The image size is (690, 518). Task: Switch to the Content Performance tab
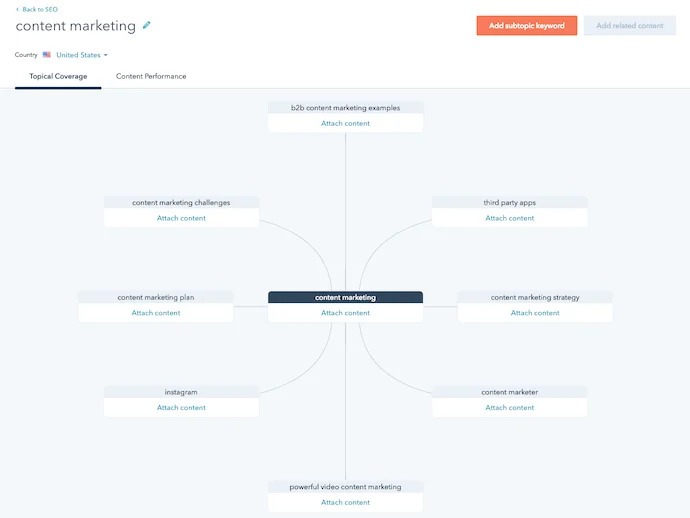tap(151, 76)
